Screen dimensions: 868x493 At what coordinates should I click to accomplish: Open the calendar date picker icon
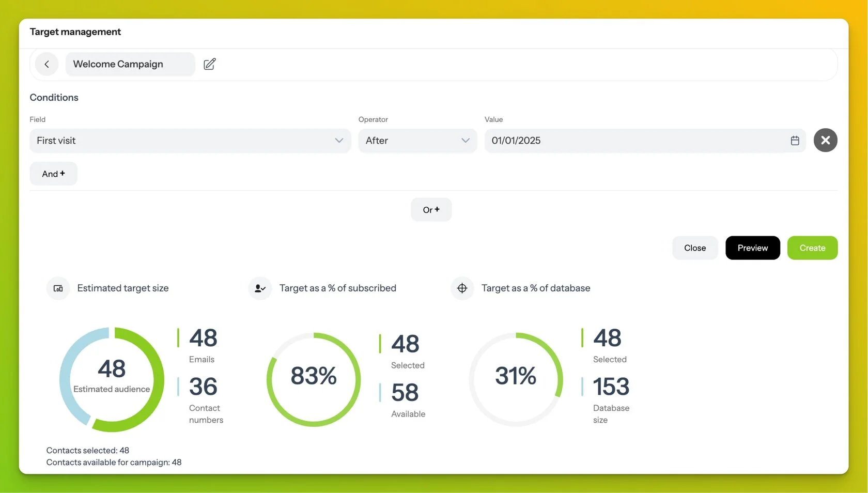click(795, 141)
